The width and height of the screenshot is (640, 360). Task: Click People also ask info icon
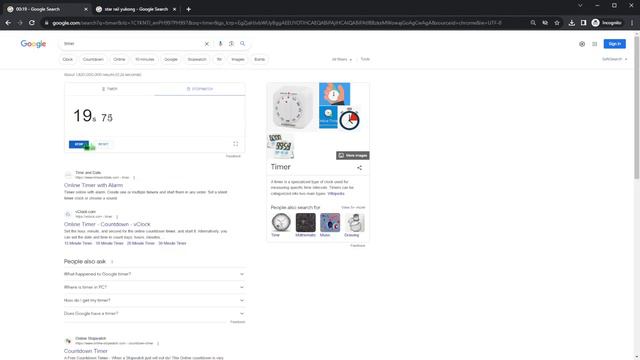click(112, 262)
